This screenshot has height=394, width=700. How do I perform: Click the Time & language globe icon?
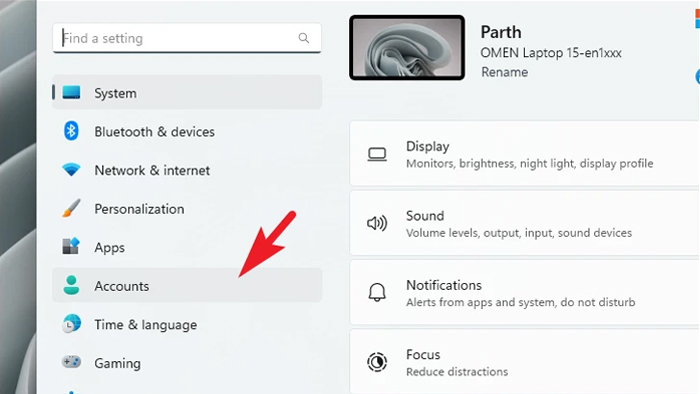[x=71, y=323]
